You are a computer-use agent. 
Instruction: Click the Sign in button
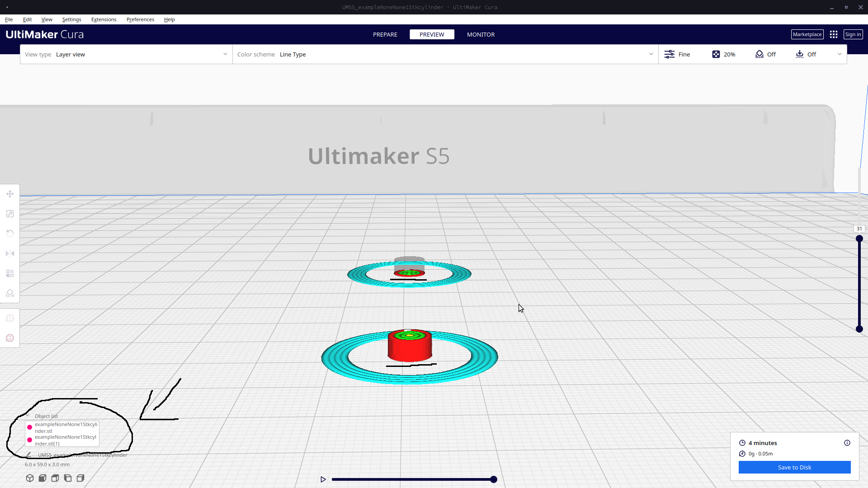[x=853, y=34]
